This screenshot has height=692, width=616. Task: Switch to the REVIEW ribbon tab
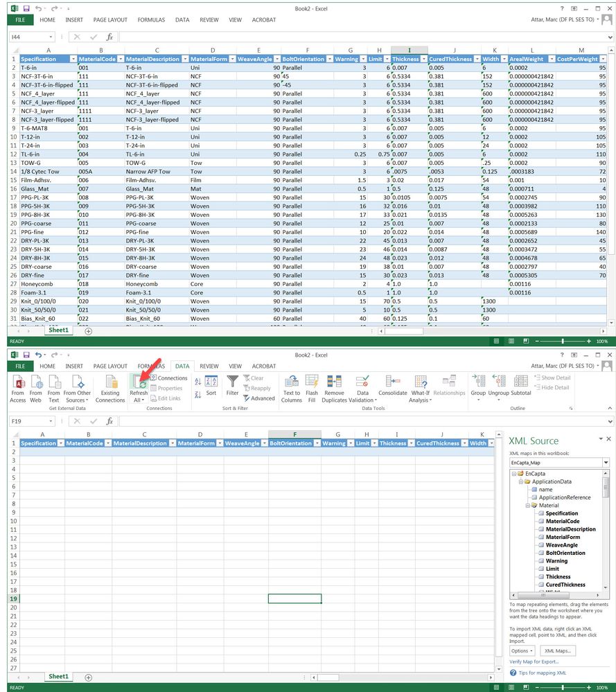tap(209, 366)
